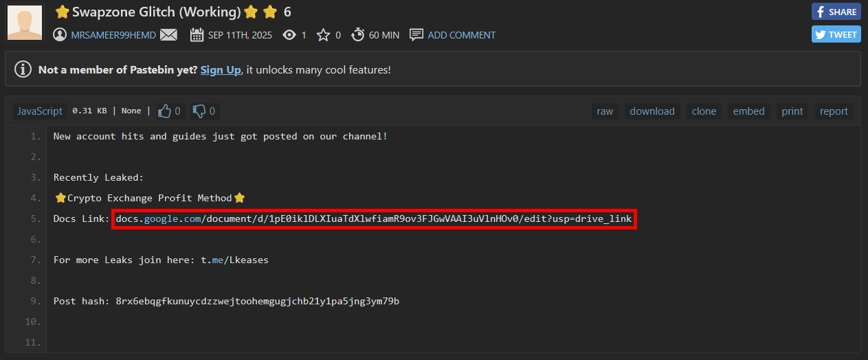Open the embed option
This screenshot has height=360, width=868.
tap(748, 111)
